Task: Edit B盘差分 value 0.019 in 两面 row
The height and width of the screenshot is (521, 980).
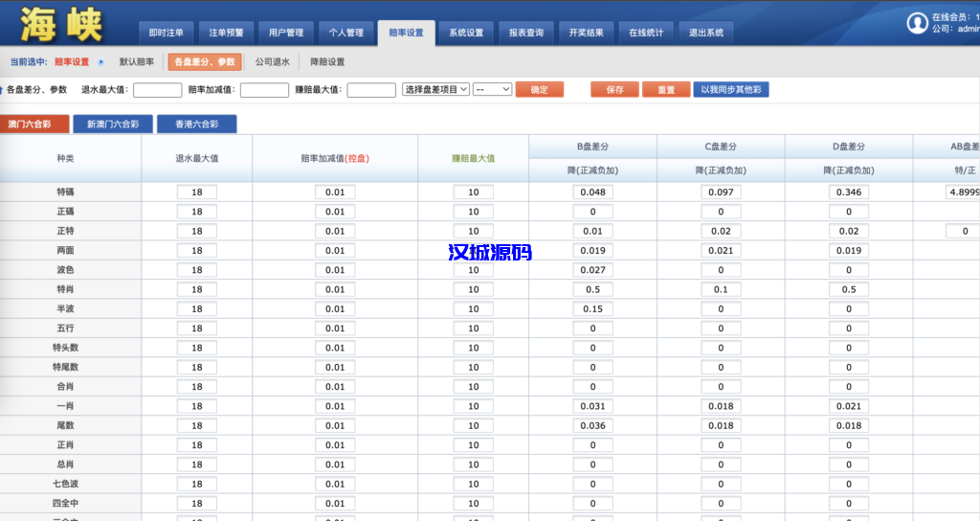Action: tap(592, 250)
